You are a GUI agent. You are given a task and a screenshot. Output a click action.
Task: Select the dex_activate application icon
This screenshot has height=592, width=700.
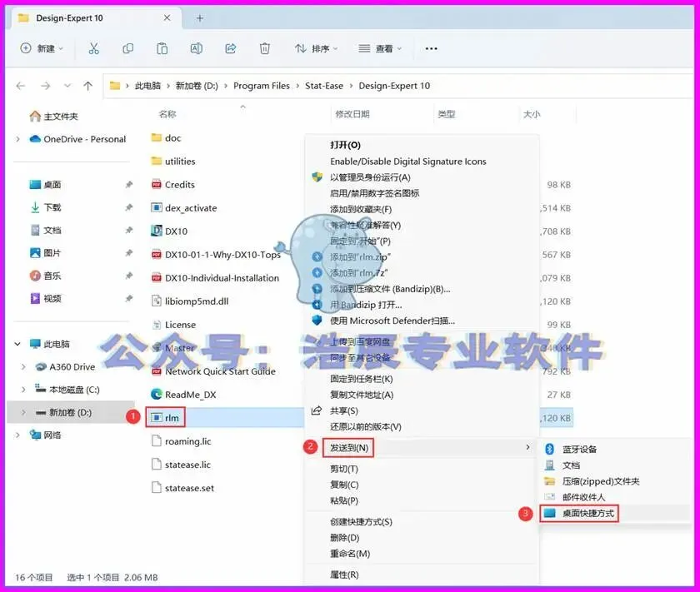[157, 207]
